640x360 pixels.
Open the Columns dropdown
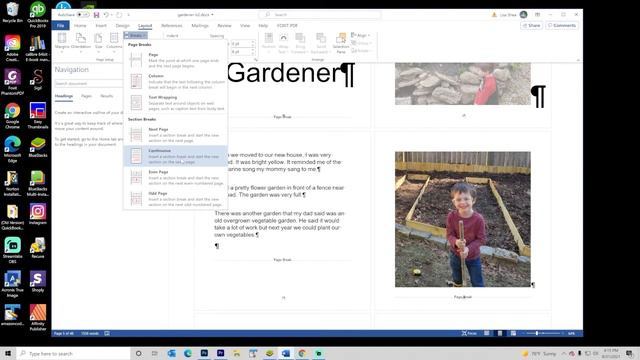114,42
